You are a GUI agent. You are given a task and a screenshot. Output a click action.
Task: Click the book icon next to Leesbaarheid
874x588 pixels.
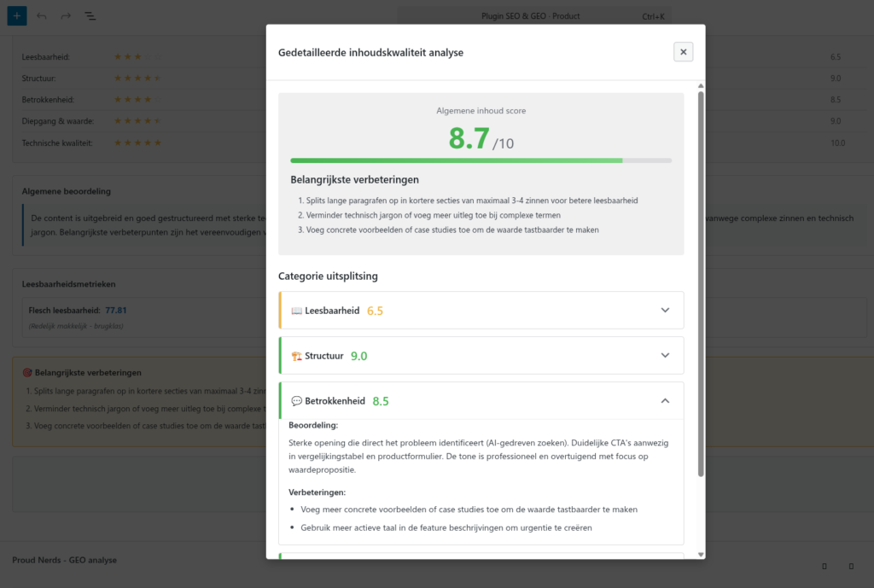295,310
